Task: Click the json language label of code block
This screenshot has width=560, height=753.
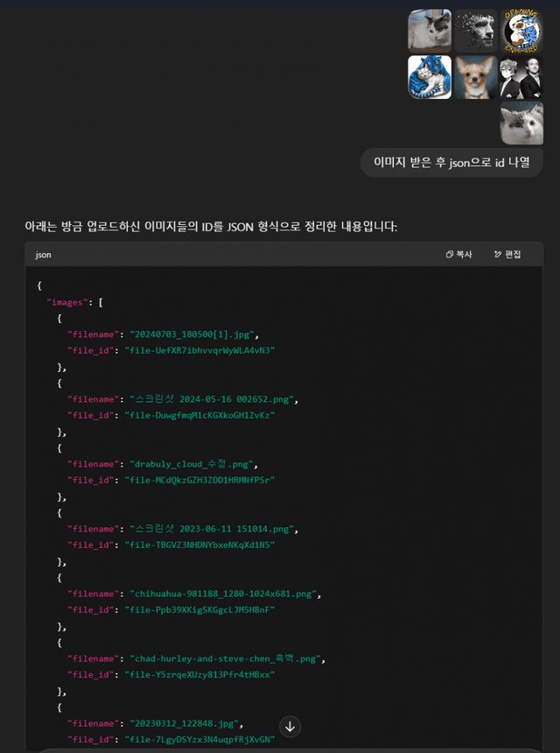Action: click(x=43, y=255)
